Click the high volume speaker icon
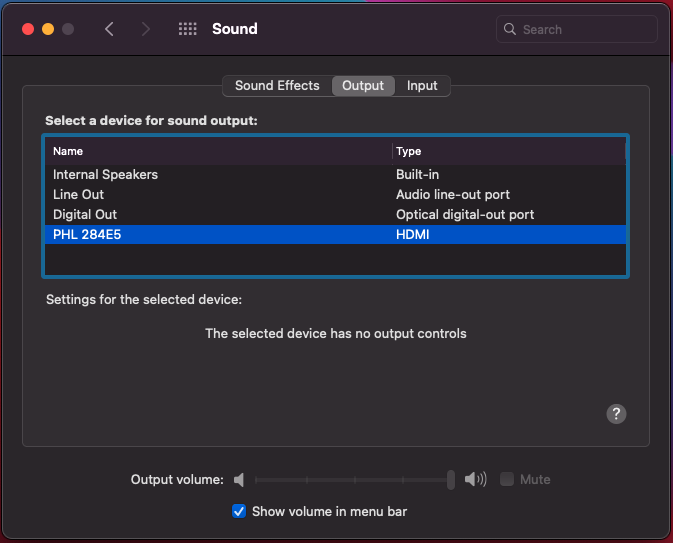The height and width of the screenshot is (543, 673). pos(476,480)
